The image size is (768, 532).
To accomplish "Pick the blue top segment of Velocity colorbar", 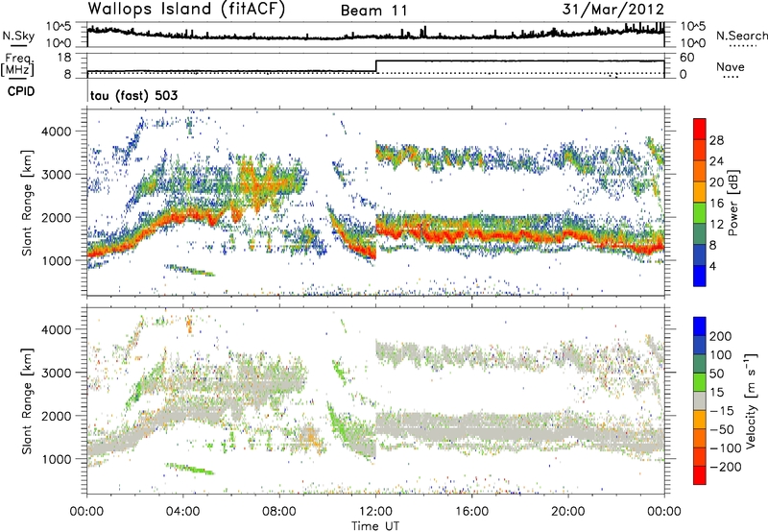I will 700,326.
